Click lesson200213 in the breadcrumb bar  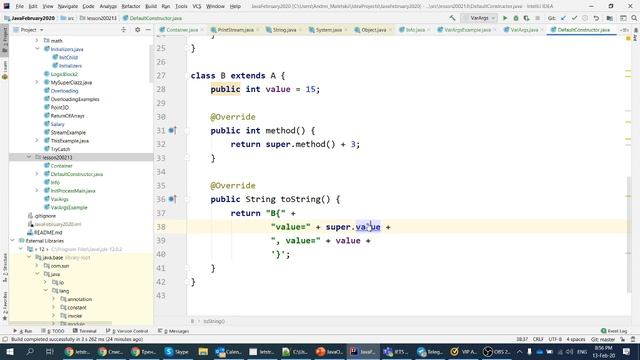[x=98, y=18]
